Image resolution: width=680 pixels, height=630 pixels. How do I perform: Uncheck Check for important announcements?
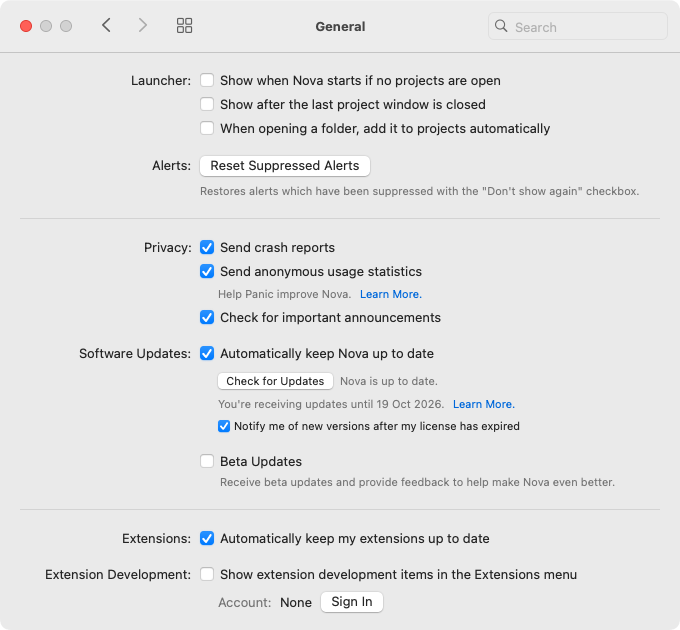click(x=207, y=317)
